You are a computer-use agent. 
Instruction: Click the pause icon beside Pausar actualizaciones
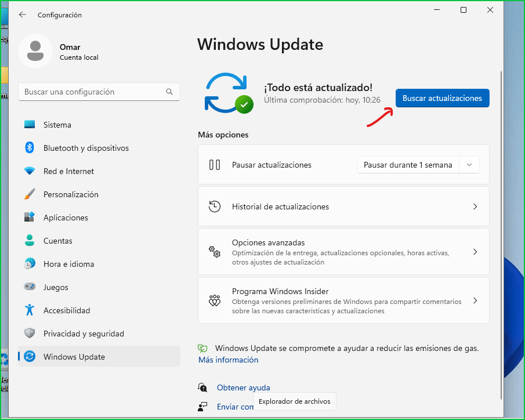(x=215, y=165)
